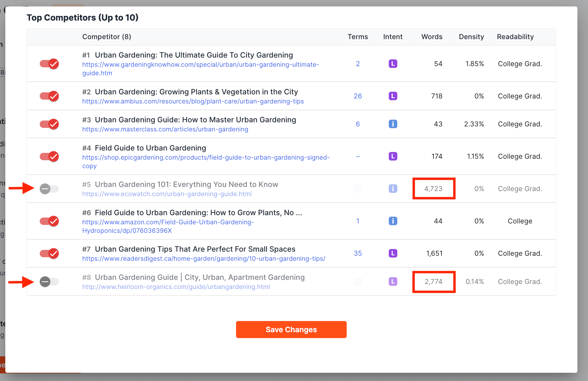
Task: Disable competitor #7 readersdigest toggle
Action: click(49, 253)
